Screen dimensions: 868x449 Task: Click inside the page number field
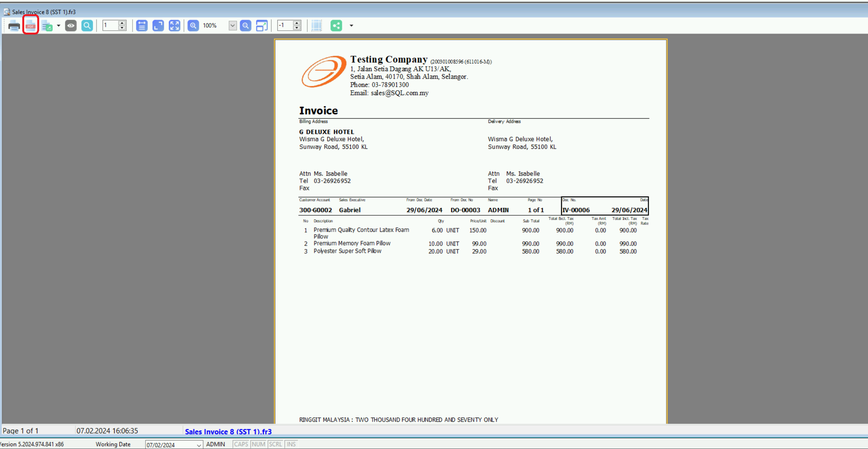click(111, 25)
